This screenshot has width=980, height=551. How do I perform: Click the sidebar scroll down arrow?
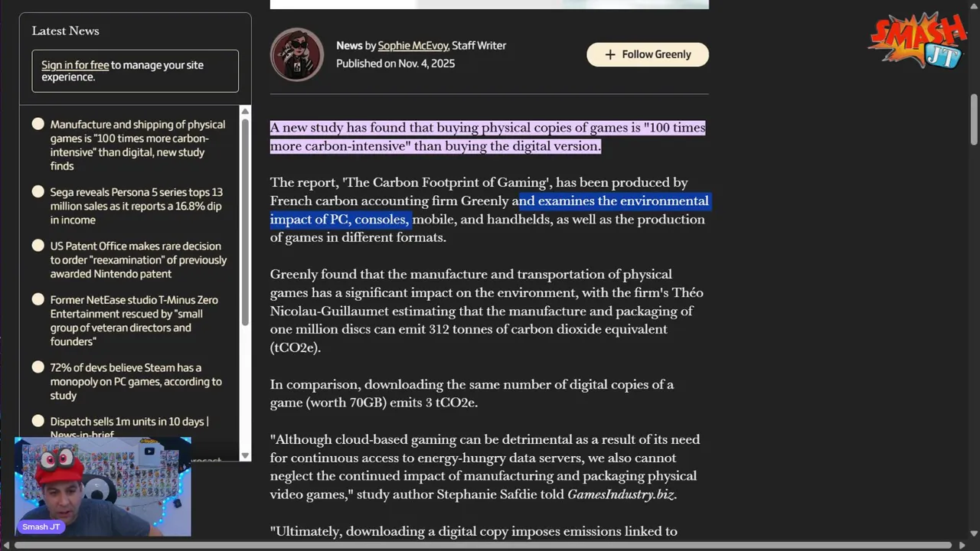[x=245, y=455]
